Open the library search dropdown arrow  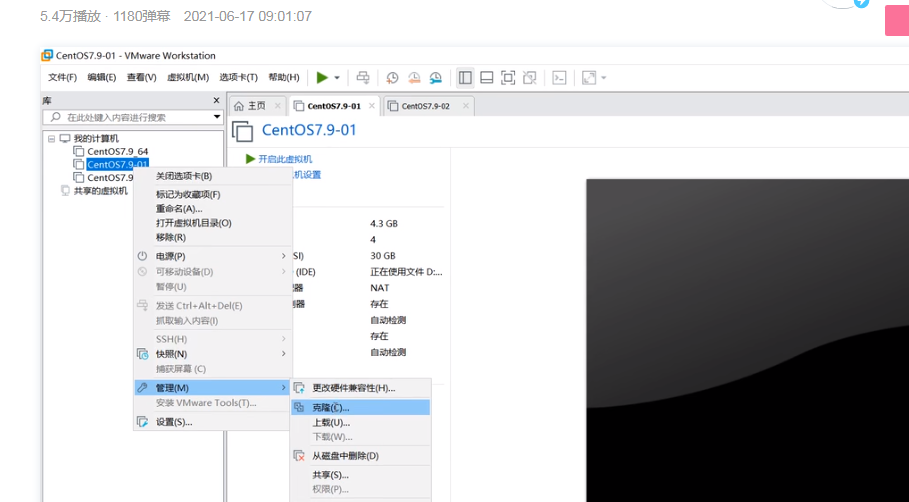217,117
